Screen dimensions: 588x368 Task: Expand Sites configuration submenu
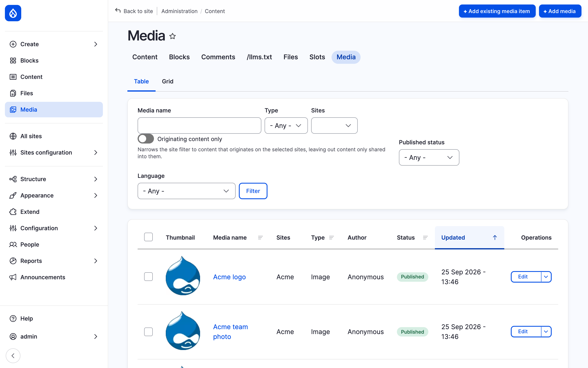point(96,152)
